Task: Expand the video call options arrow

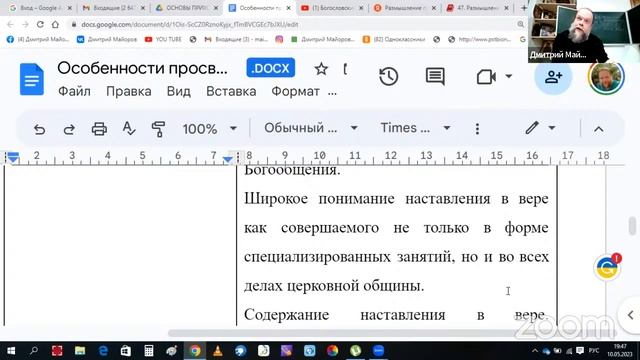Action: (509, 76)
